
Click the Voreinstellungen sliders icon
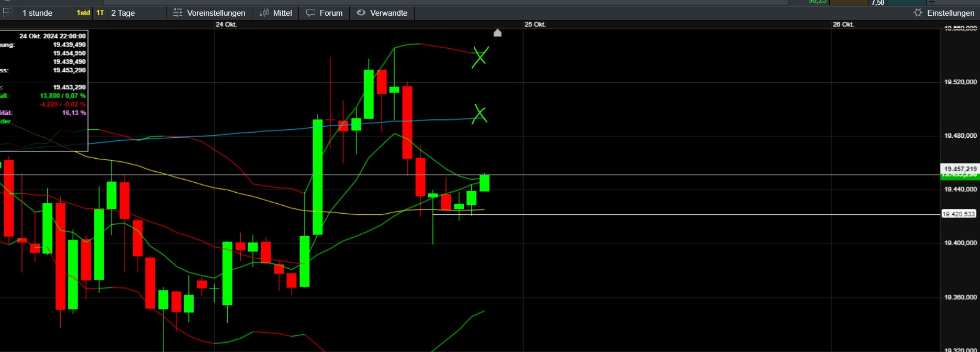click(178, 13)
